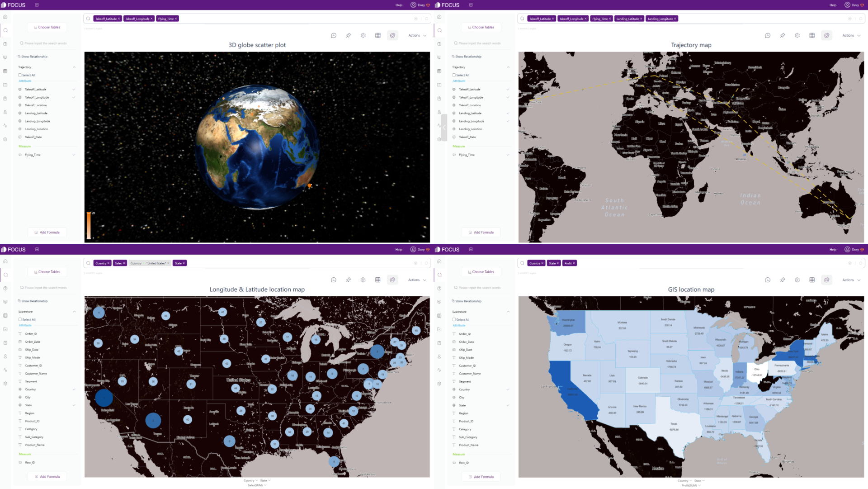Image resolution: width=868 pixels, height=489 pixels.
Task: Click Add Formula in 3D globe window
Action: (x=47, y=233)
